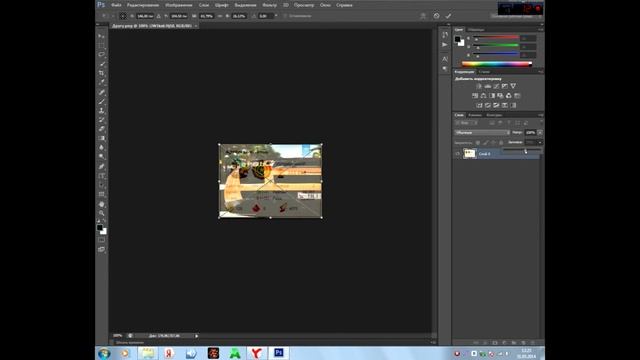This screenshot has width=640, height=360.
Task: Open the Изображение menu
Action: pos(179,5)
